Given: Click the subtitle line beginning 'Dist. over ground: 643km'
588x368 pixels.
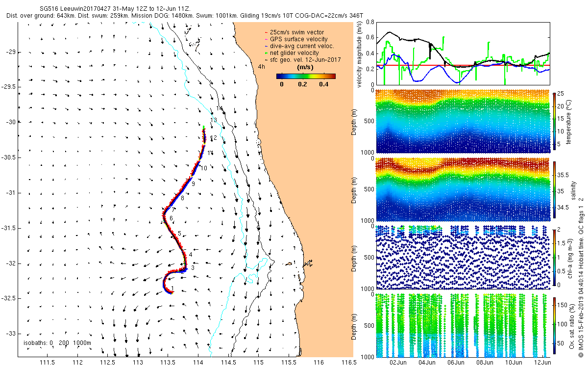Looking at the screenshot, I should point(185,16).
